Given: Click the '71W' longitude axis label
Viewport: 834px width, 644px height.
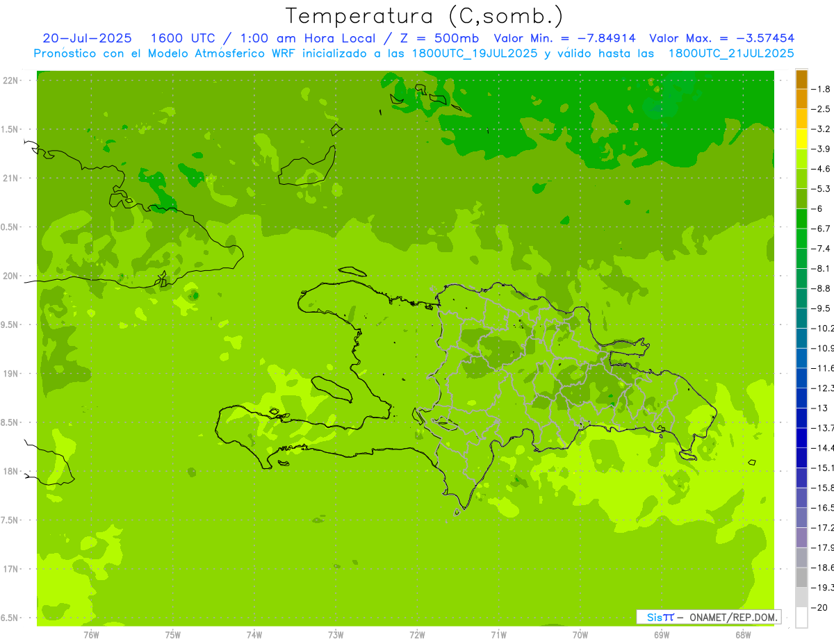Looking at the screenshot, I should coord(498,634).
